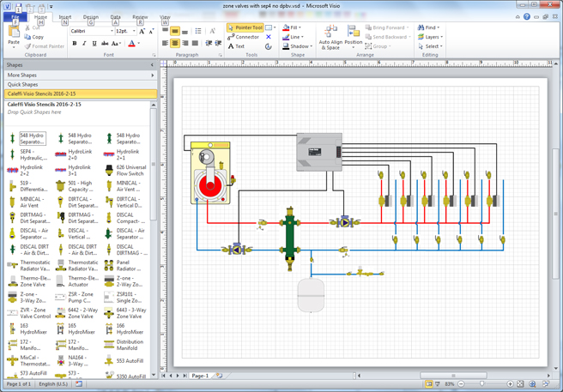Screen dimensions: 563x392
Task: Switch to the Design tab
Action: (x=91, y=17)
